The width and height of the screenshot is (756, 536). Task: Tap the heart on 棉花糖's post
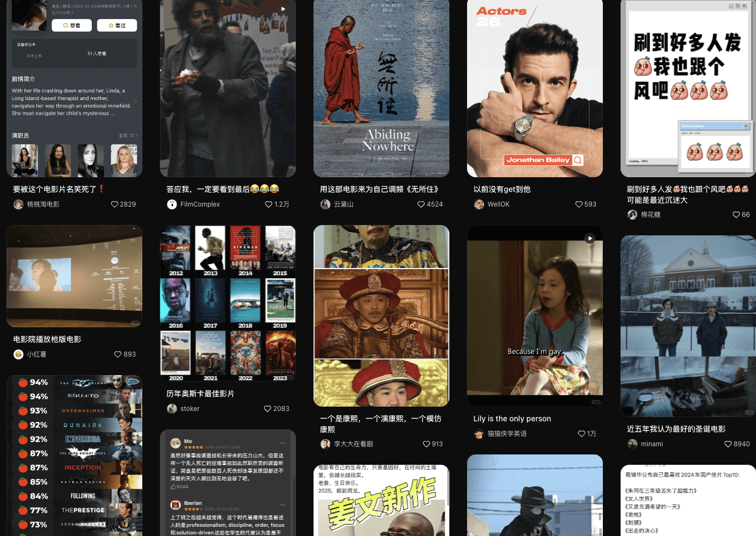[x=736, y=215]
